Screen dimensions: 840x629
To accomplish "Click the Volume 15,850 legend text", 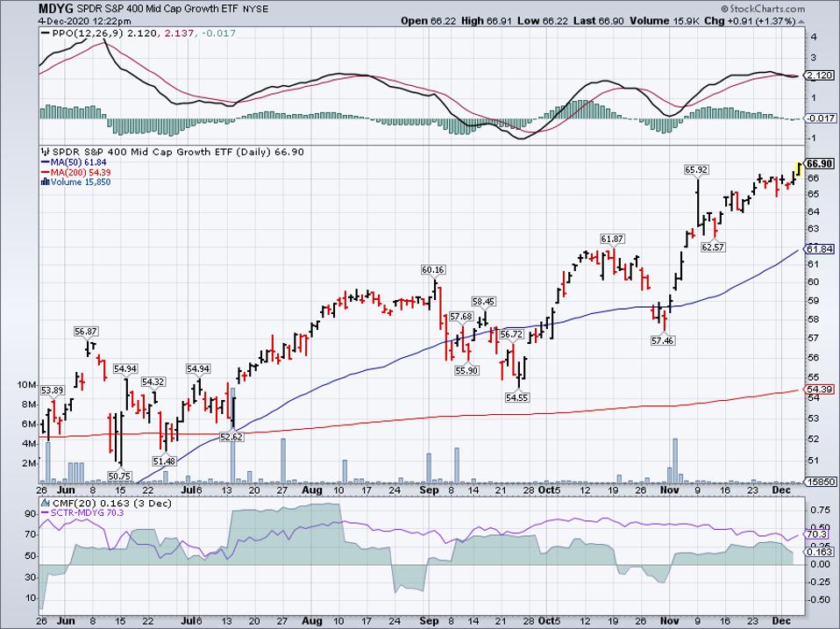I will click(81, 182).
